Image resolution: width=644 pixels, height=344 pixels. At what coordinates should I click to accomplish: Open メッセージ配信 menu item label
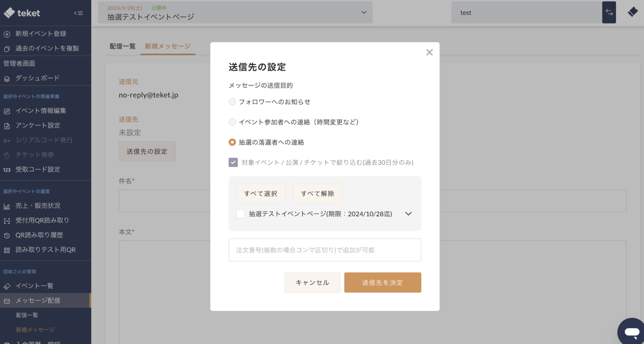pyautogui.click(x=38, y=301)
